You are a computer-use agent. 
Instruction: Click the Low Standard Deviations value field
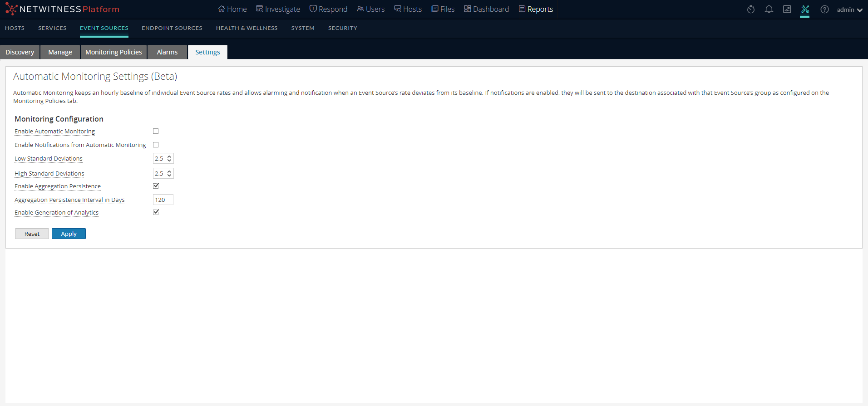[160, 159]
